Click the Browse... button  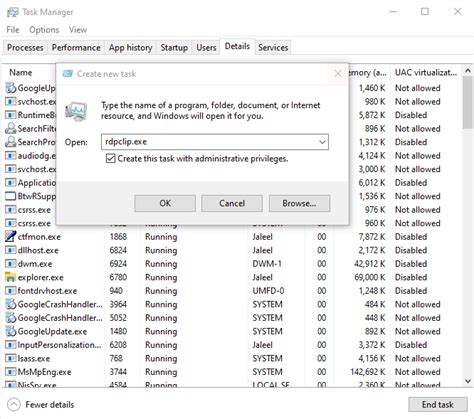click(x=299, y=203)
